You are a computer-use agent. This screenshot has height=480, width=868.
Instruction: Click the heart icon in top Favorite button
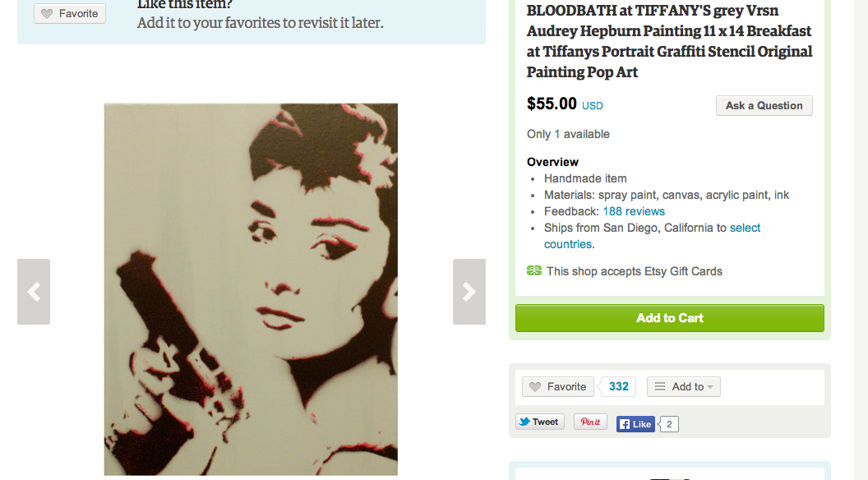pos(47,13)
